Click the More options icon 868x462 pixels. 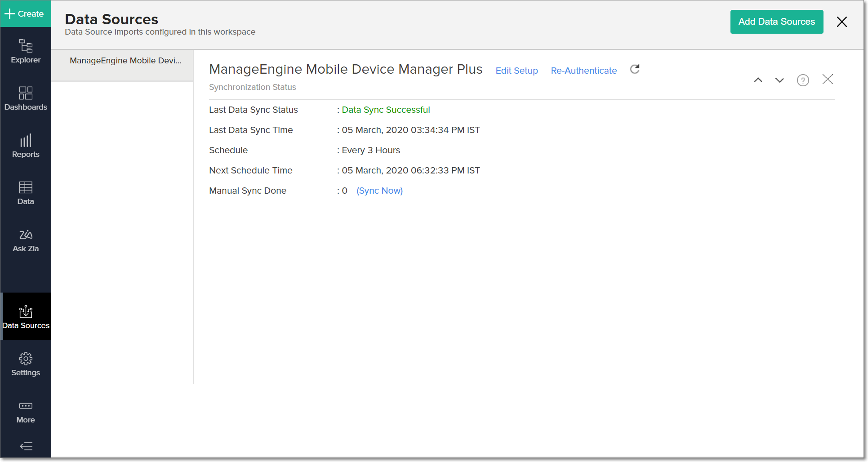point(26,411)
